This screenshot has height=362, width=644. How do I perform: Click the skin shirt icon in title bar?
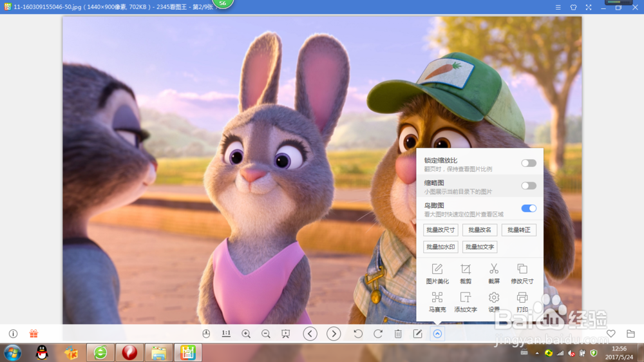point(573,7)
